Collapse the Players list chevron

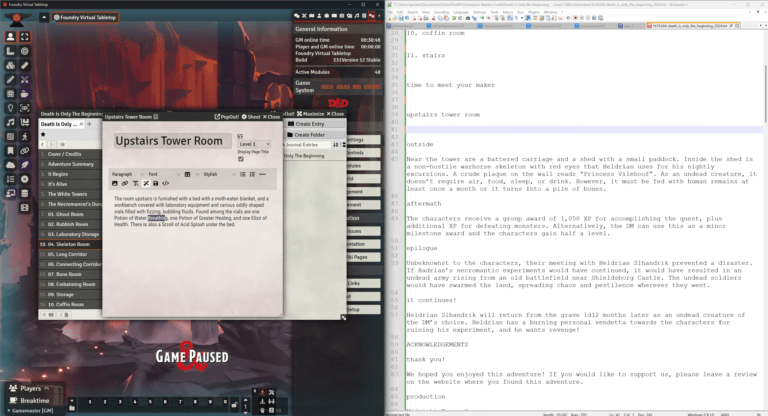47,389
